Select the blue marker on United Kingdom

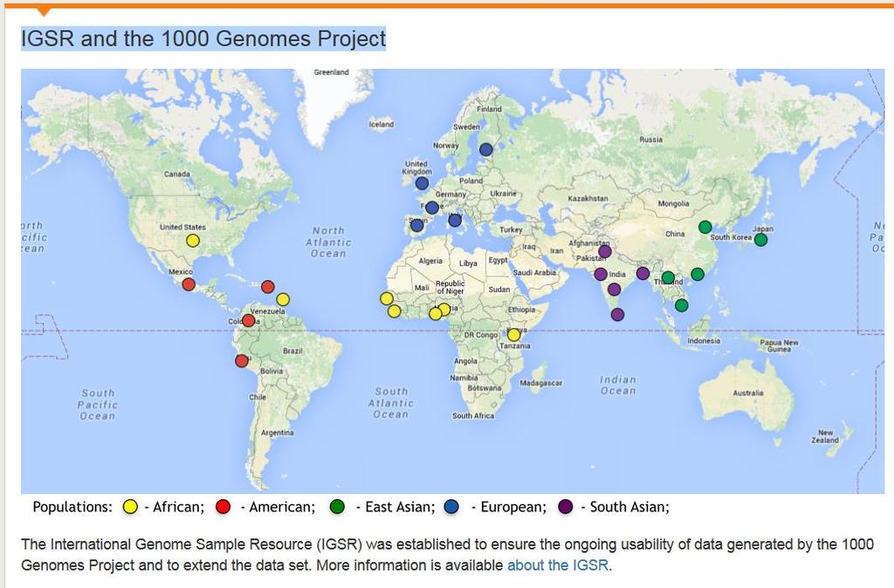pos(422,183)
